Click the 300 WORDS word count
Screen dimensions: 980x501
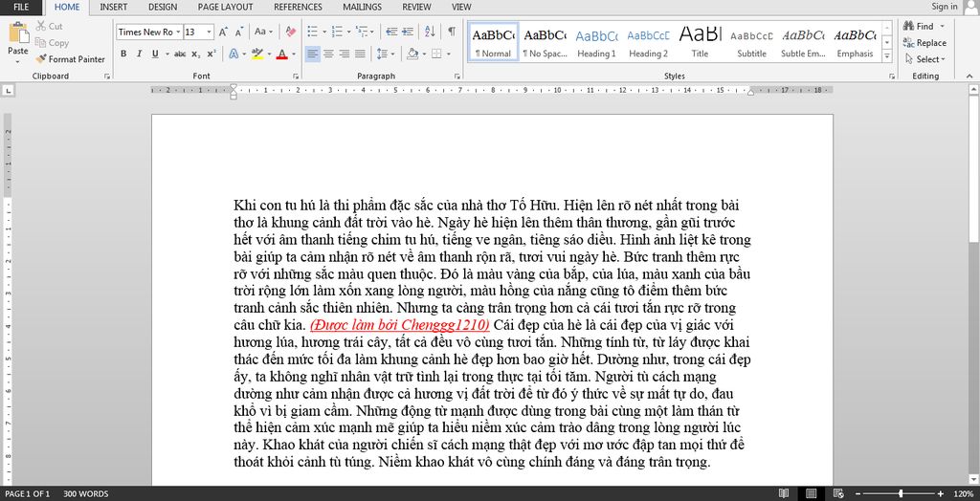coord(85,493)
